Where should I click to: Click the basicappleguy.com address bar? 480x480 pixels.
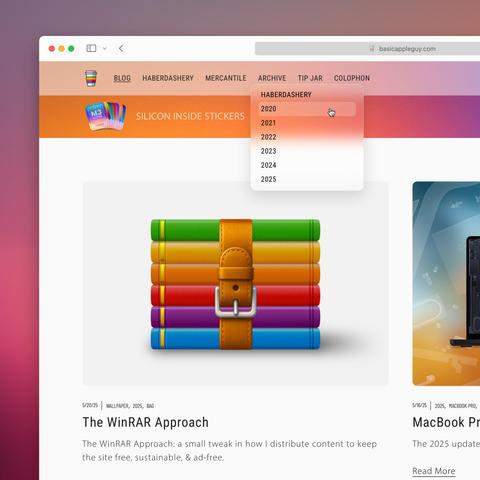pyautogui.click(x=367, y=49)
